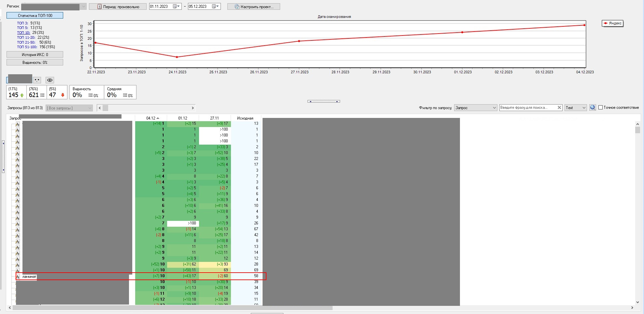Viewport: 644px width, 314px height.
Task: Toggle the eye visibility button
Action: click(x=50, y=80)
